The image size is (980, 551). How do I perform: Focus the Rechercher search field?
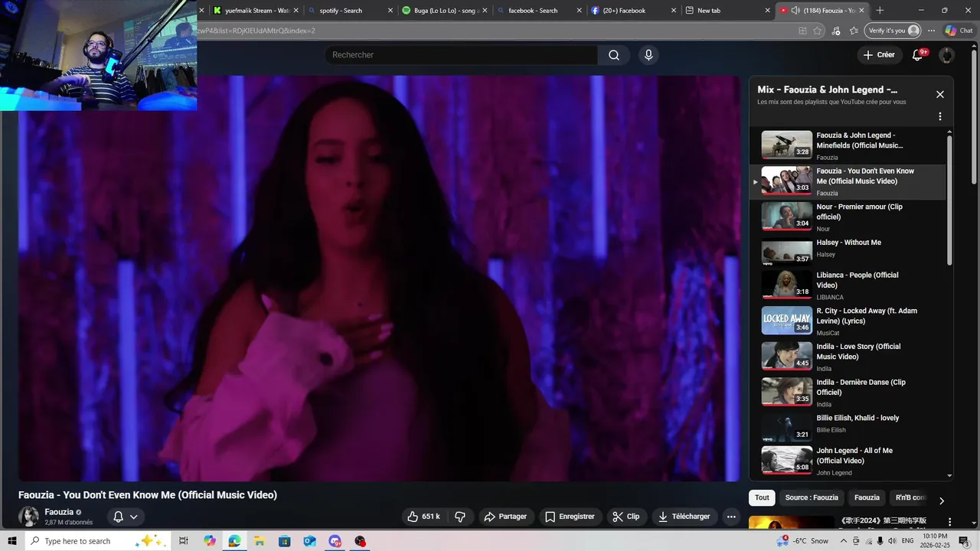[x=462, y=55]
